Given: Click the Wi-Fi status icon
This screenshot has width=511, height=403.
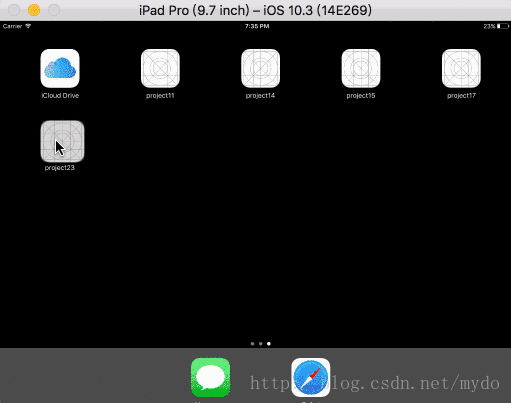Looking at the screenshot, I should [x=28, y=26].
